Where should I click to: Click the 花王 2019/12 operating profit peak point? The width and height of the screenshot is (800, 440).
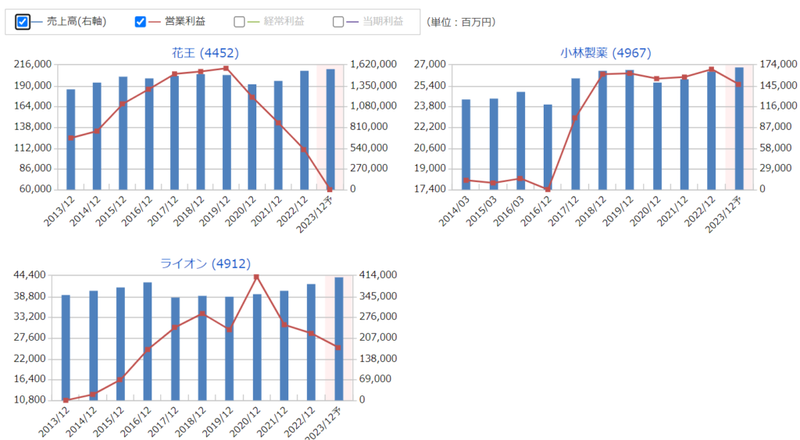pyautogui.click(x=226, y=68)
